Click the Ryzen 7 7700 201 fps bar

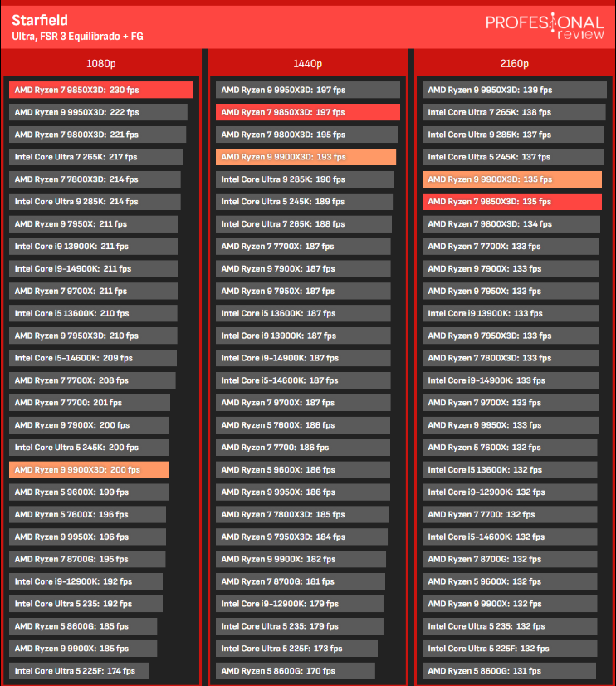90,403
